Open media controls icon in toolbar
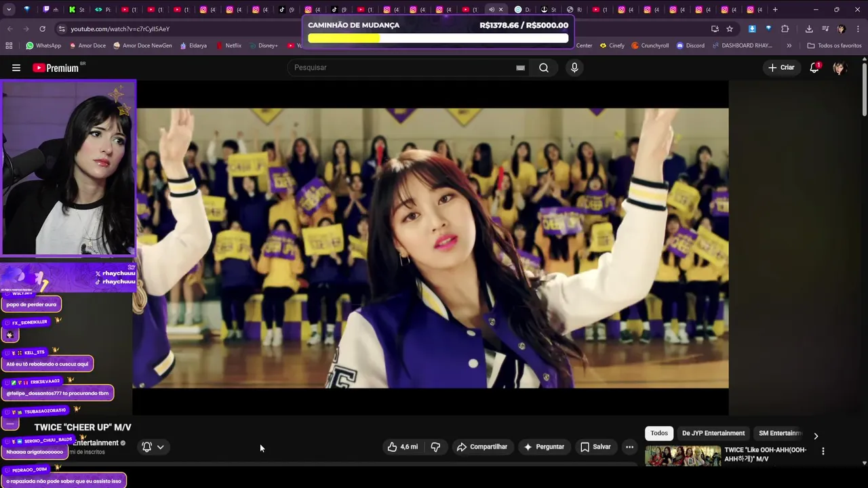Viewport: 868px width, 488px height. pos(825,29)
